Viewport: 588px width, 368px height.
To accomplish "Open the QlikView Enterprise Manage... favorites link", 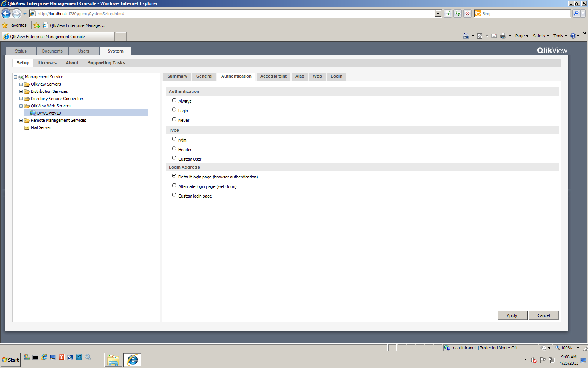I will [x=73, y=25].
